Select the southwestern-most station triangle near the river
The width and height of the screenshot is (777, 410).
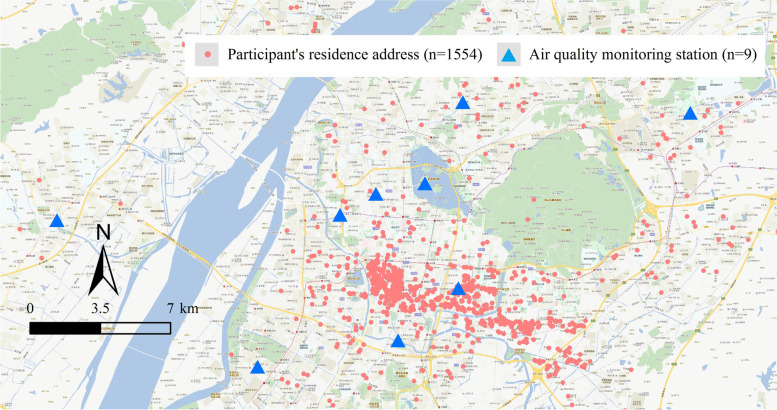(258, 367)
